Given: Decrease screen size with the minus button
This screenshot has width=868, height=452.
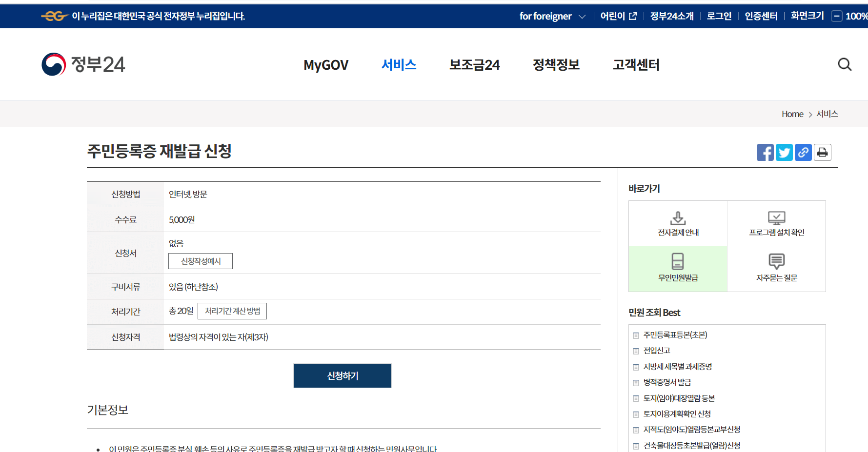Looking at the screenshot, I should click(x=836, y=16).
